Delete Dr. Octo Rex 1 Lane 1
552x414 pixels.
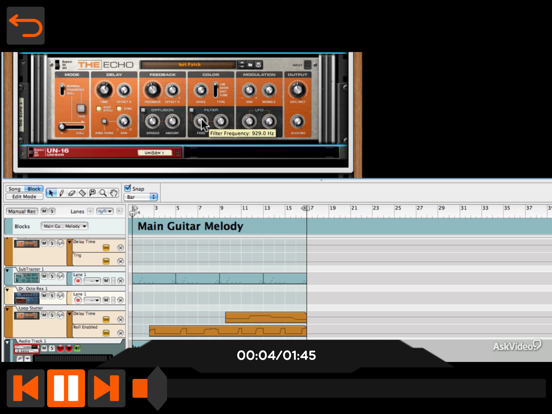point(120,300)
